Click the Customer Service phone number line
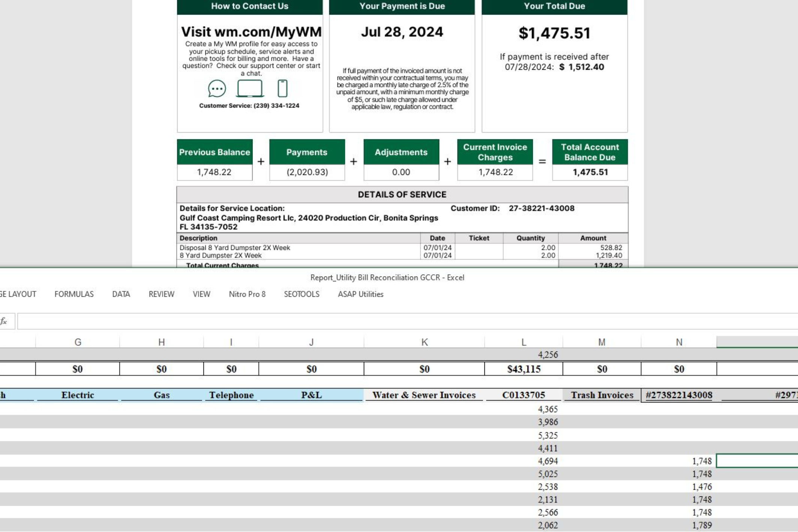This screenshot has width=798, height=532. [x=249, y=106]
